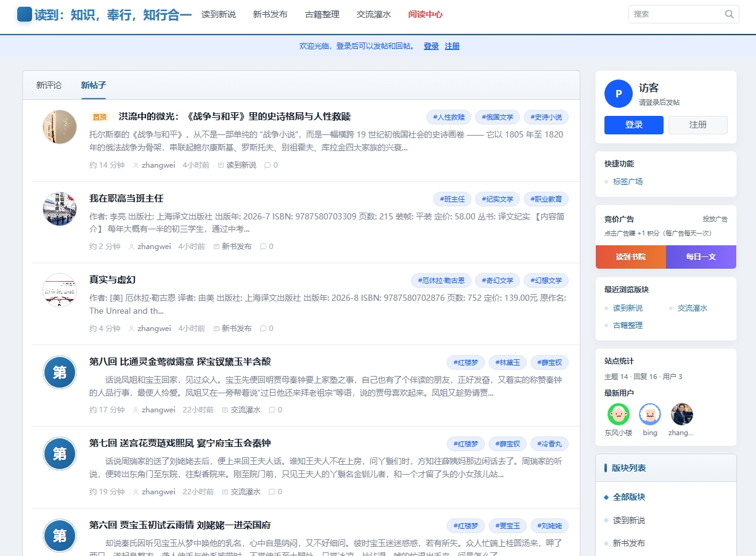Click the 第 avatar of 第六回 post

(60, 536)
